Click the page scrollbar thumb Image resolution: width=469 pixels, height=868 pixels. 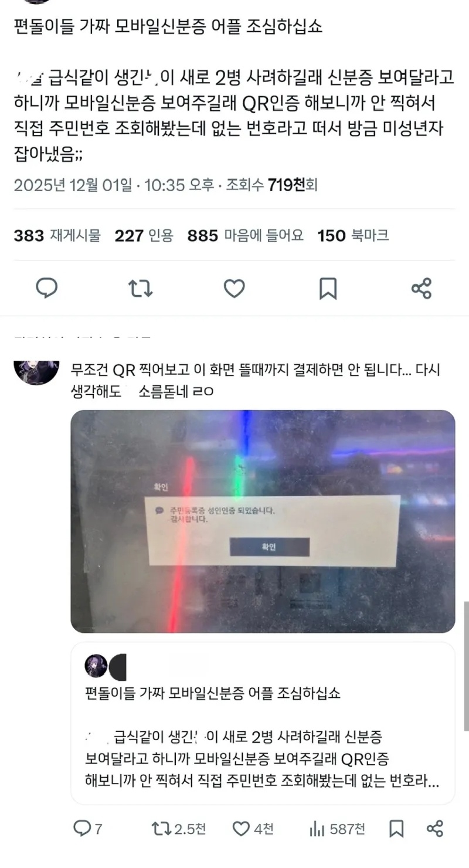(466, 665)
